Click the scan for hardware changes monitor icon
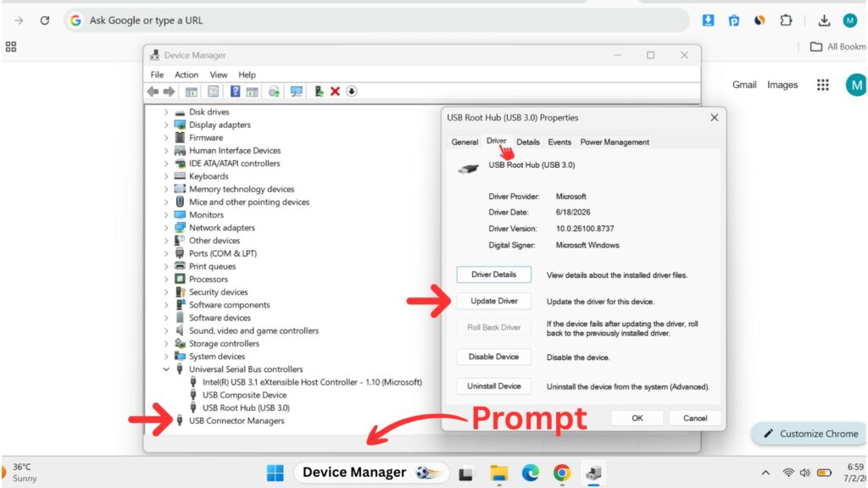This screenshot has height=488, width=868. point(296,91)
